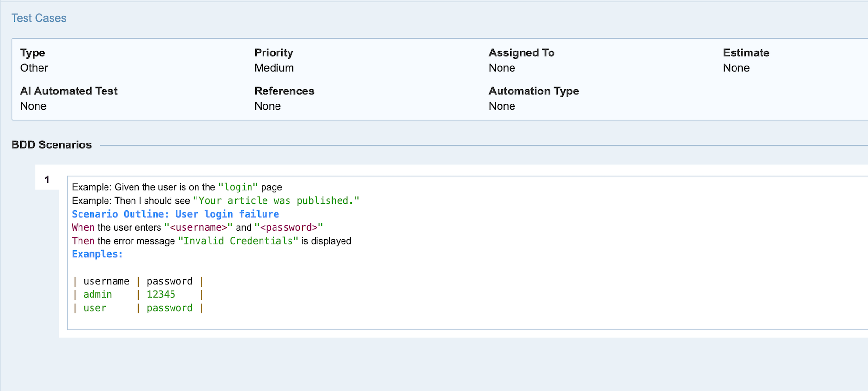
Task: Click the Automation Type label
Action: [534, 91]
